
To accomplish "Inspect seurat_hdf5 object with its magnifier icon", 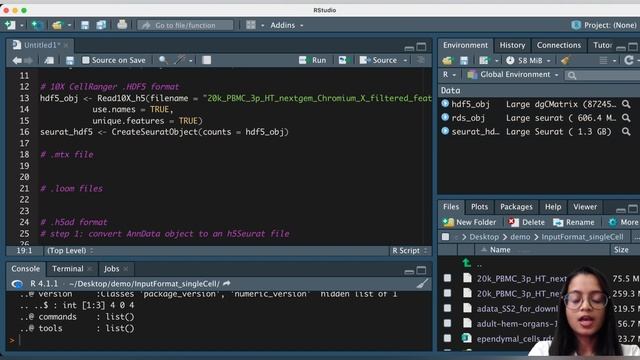I will pos(626,132).
